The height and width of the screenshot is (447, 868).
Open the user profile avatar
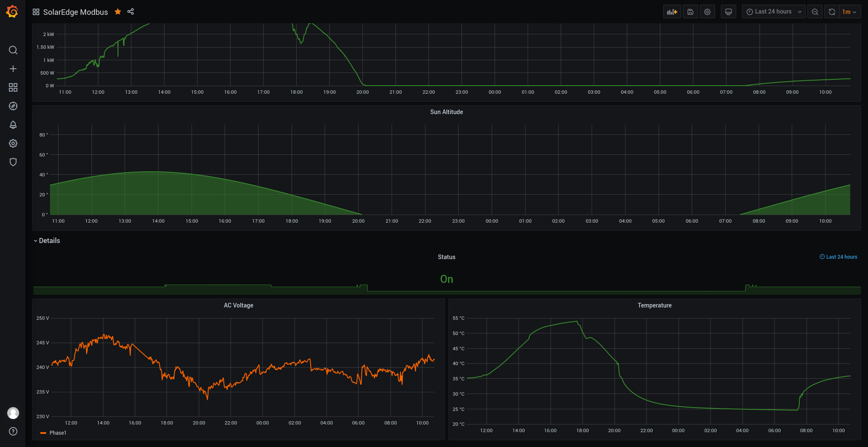[13, 413]
